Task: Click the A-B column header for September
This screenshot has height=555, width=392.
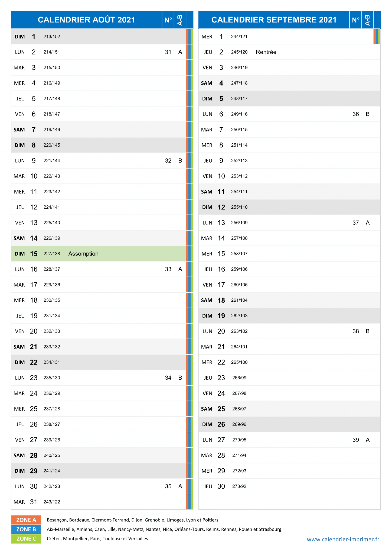Action: (x=367, y=20)
